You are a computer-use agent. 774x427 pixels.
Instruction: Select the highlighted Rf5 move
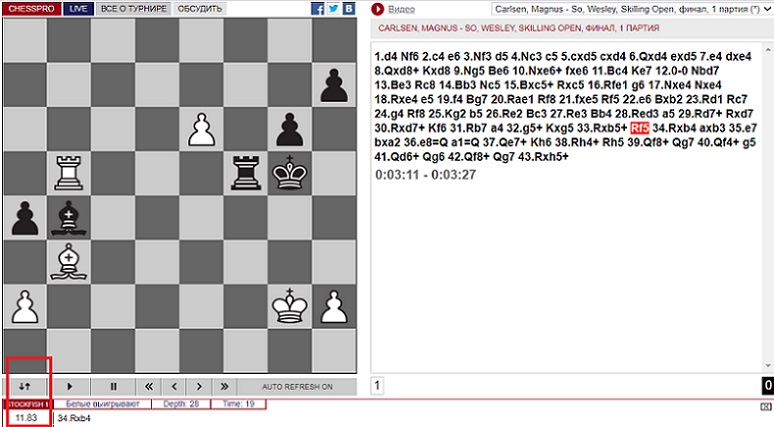coord(640,128)
